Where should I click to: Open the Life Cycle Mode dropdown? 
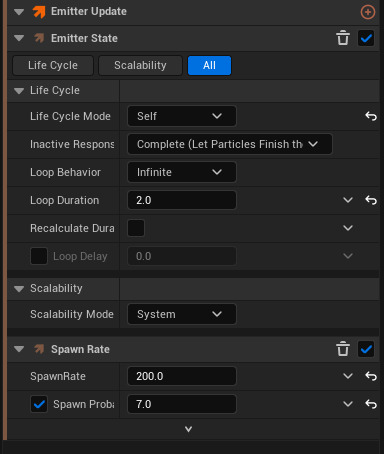182,116
